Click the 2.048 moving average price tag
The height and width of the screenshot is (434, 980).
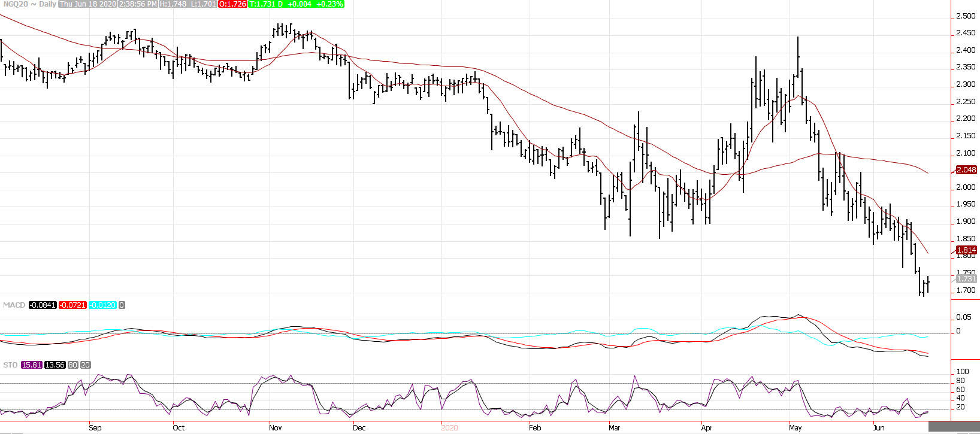pos(966,170)
